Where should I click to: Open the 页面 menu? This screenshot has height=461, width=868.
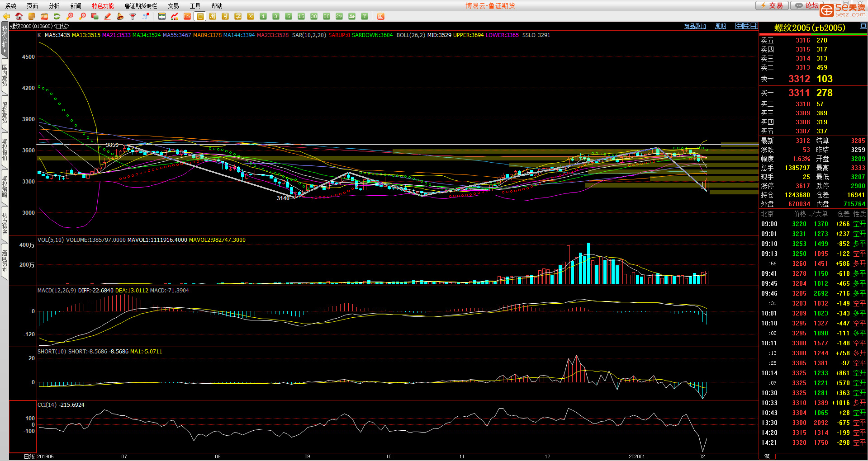pyautogui.click(x=33, y=6)
